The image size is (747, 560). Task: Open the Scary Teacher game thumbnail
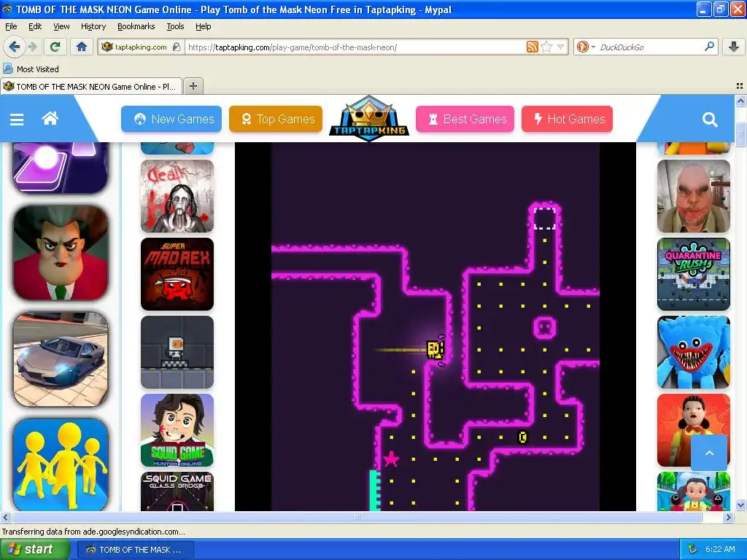pos(61,253)
